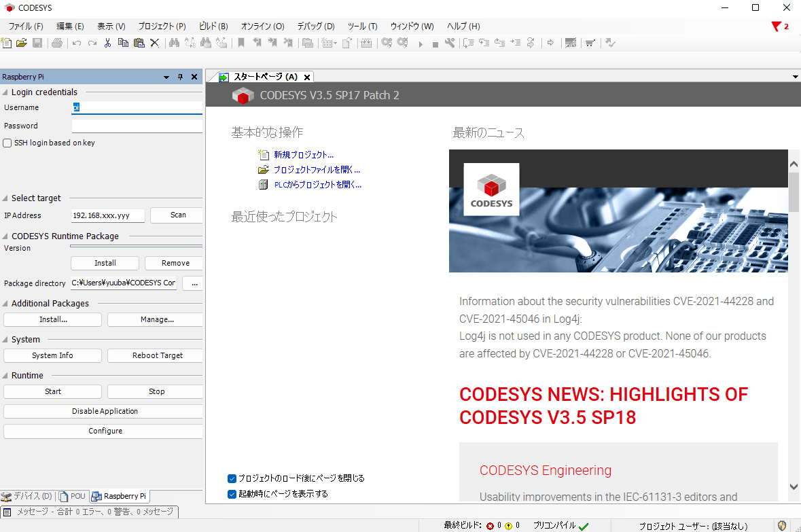Click the Delete X toolbar icon
The image size is (801, 532).
[x=154, y=43]
